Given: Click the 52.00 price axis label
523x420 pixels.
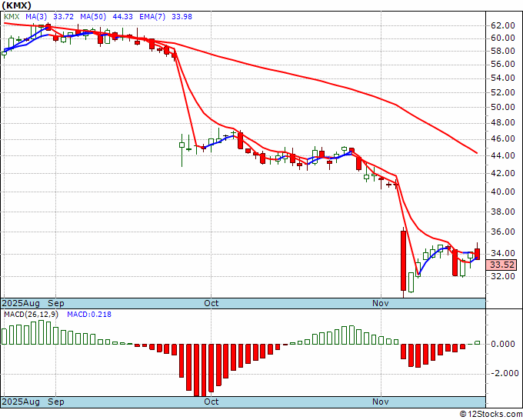Looking at the screenshot, I should tap(503, 92).
